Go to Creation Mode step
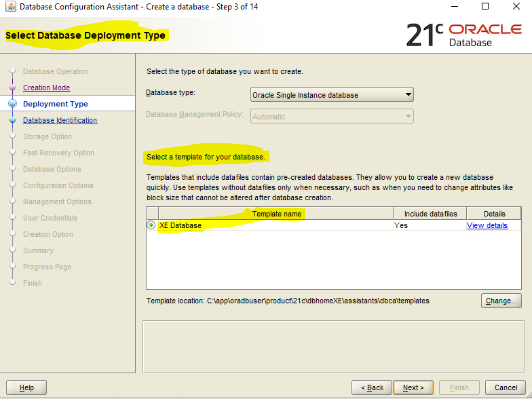 (46, 88)
